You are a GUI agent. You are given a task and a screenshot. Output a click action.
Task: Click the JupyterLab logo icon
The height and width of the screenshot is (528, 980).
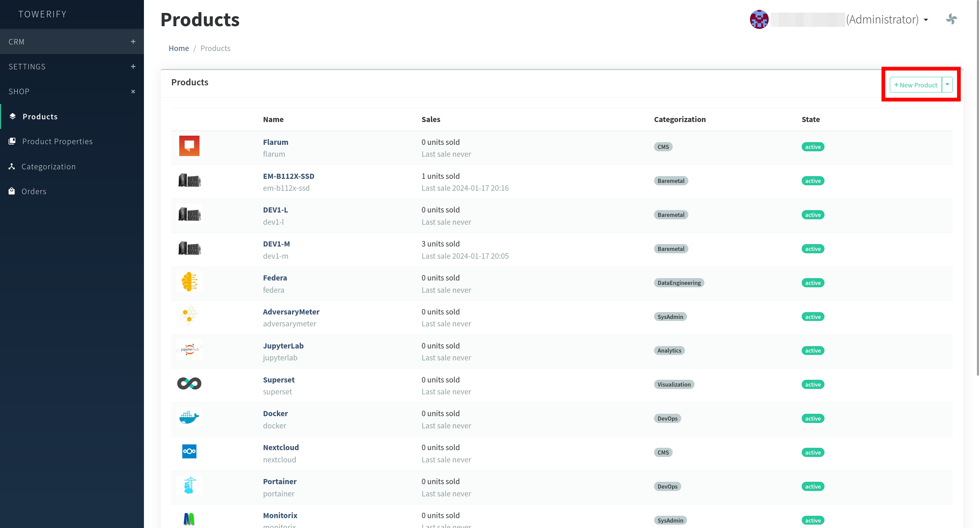[189, 350]
